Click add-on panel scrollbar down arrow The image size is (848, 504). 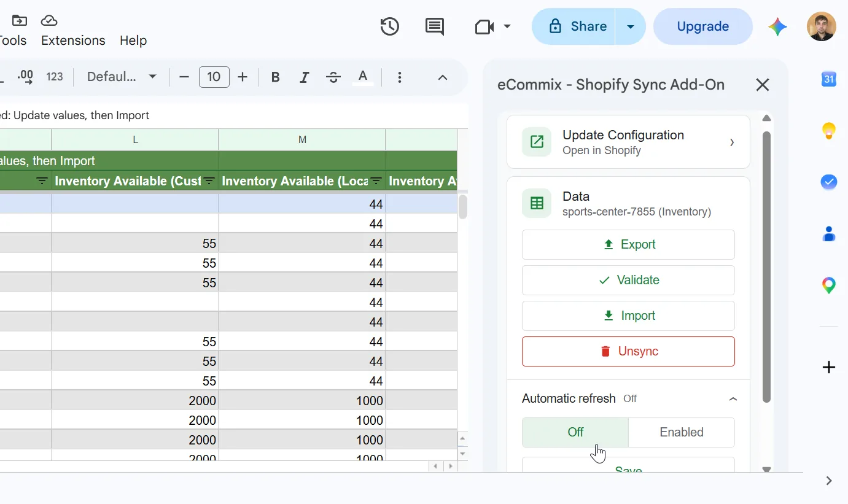point(766,470)
